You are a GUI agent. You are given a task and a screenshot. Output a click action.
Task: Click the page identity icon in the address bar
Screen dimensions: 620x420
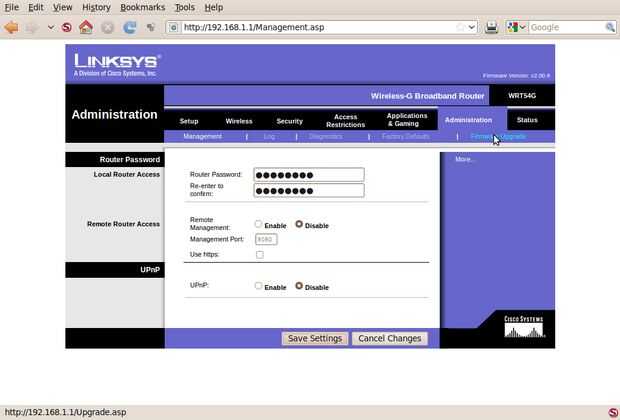(x=174, y=27)
